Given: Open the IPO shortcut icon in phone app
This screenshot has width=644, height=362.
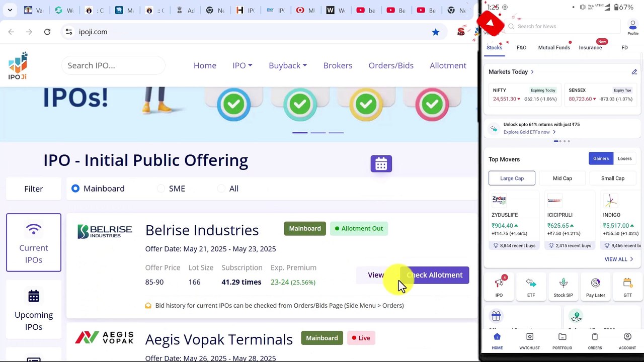Looking at the screenshot, I should pyautogui.click(x=499, y=288).
